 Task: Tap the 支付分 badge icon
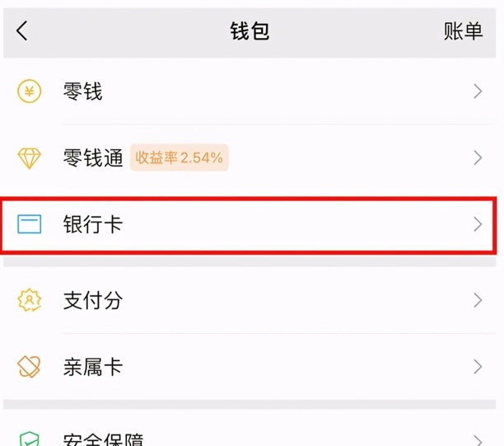tap(30, 300)
